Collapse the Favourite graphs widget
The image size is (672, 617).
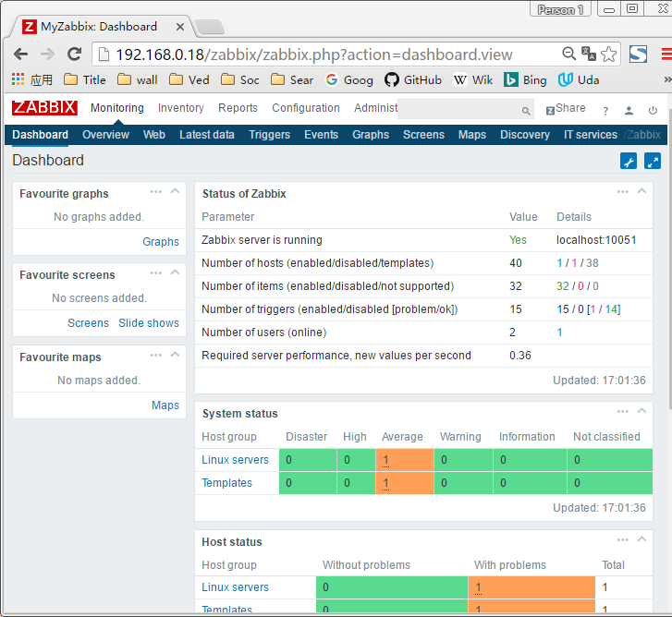click(175, 191)
